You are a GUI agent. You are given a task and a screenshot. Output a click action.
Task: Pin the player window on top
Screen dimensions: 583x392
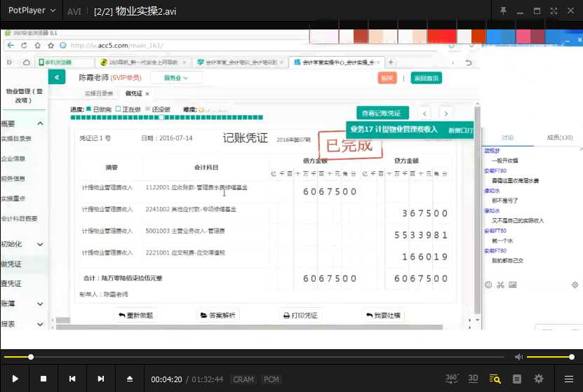pyautogui.click(x=503, y=11)
